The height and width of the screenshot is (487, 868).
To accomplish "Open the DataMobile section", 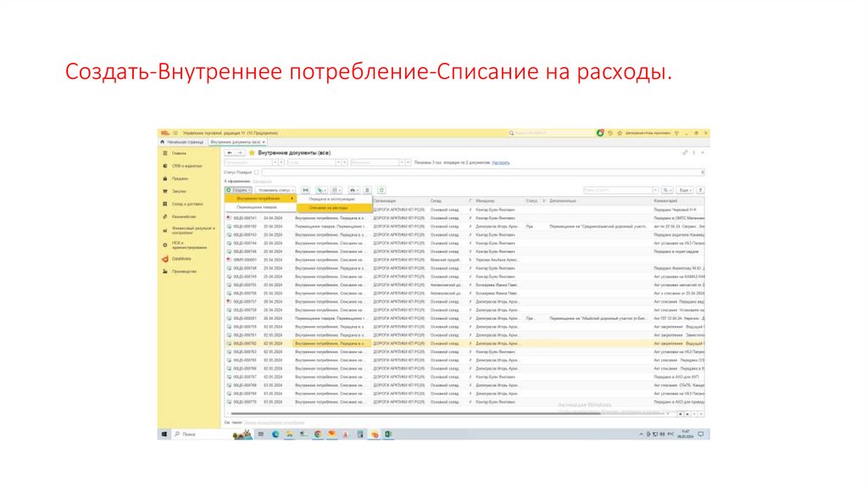I will point(181,259).
